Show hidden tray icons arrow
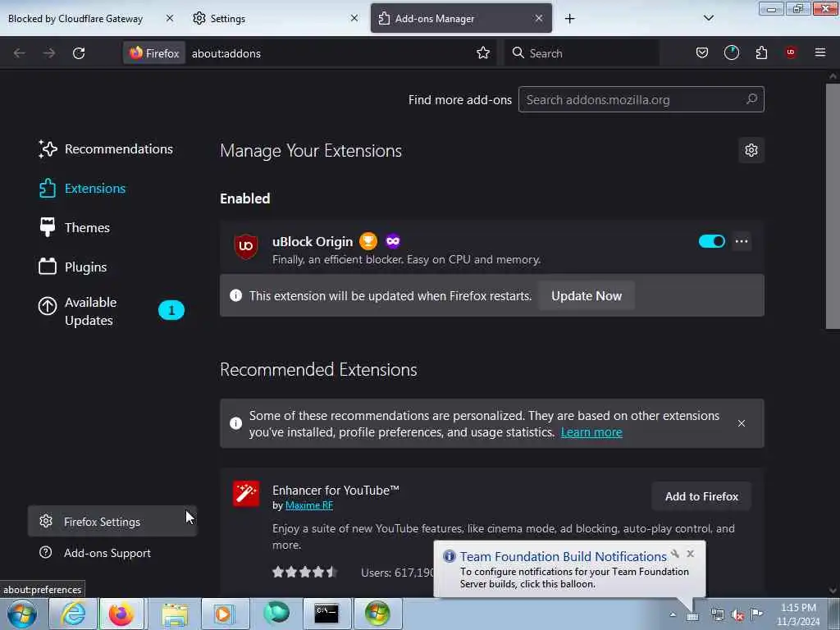Screen dimensions: 840x630 673,614
